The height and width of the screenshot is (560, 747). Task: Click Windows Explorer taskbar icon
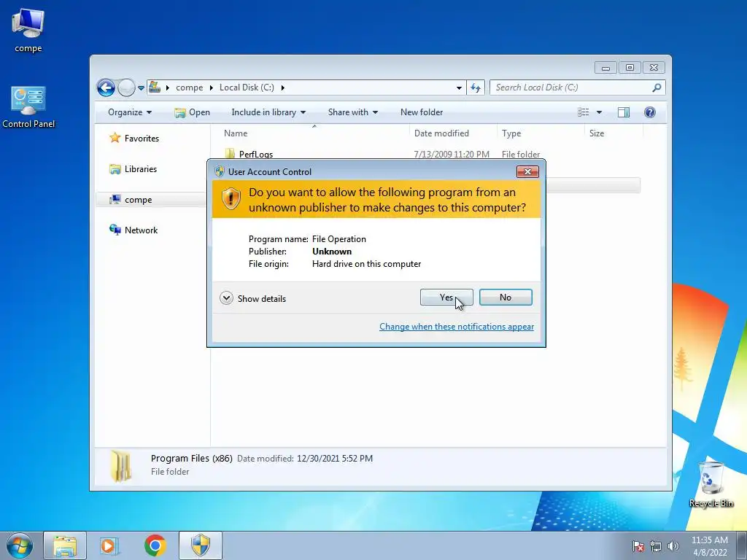click(x=65, y=545)
